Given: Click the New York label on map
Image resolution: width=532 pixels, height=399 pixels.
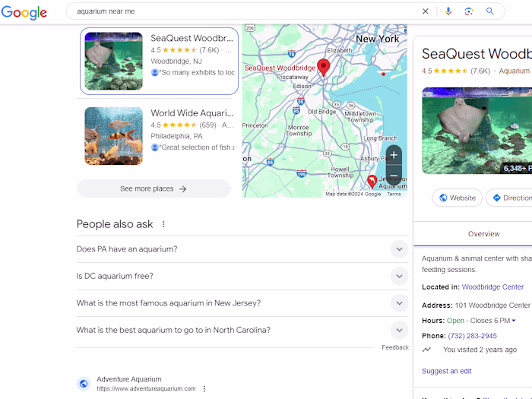Looking at the screenshot, I should (x=377, y=39).
